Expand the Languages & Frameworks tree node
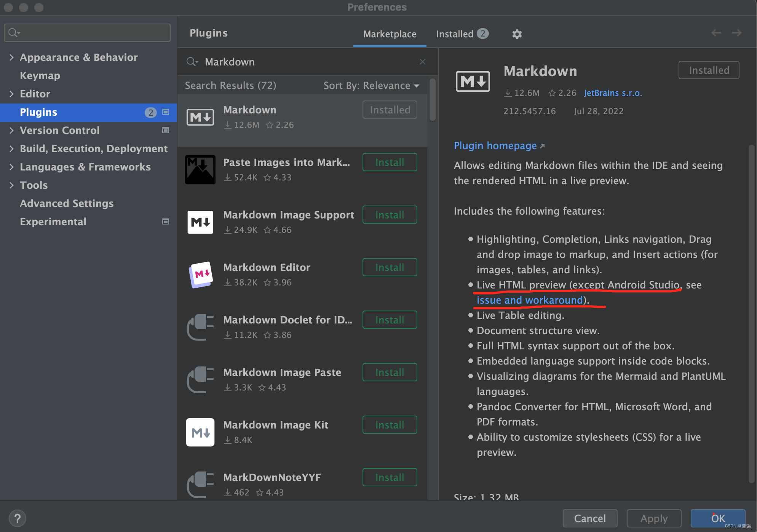Image resolution: width=757 pixels, height=532 pixels. (12, 167)
